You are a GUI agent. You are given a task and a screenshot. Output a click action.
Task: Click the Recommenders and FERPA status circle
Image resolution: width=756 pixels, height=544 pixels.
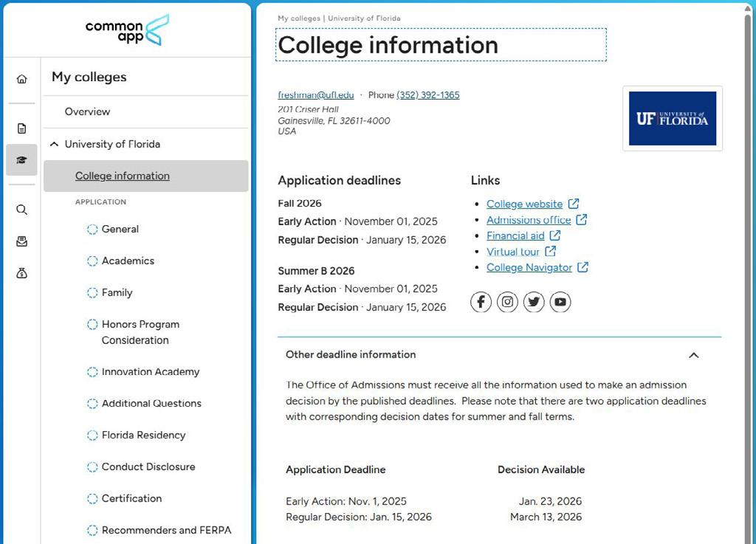coord(92,531)
